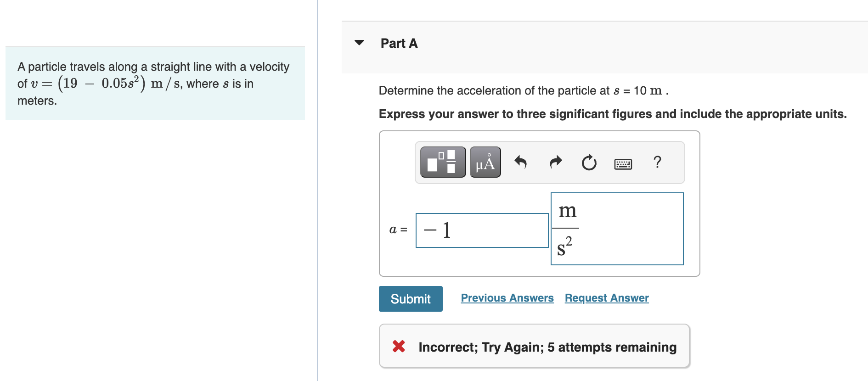The height and width of the screenshot is (381, 868).
Task: Submit the acceleration answer
Action: (410, 298)
